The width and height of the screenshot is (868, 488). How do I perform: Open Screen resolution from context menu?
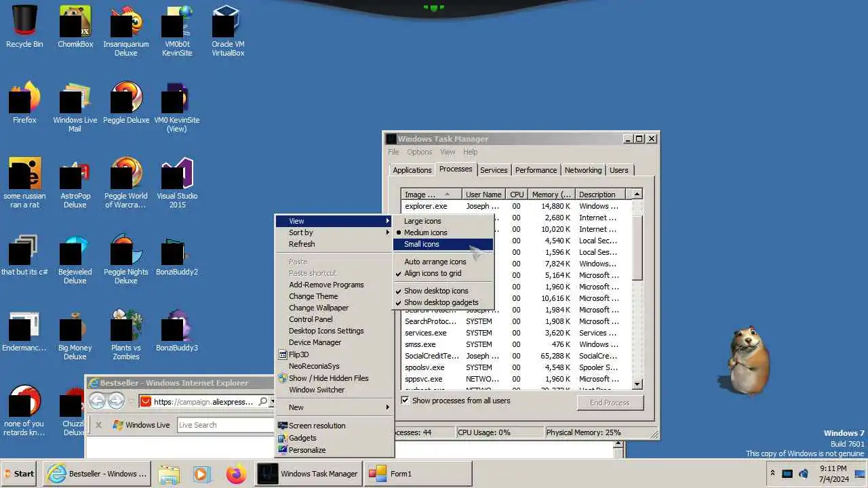[x=334, y=426]
